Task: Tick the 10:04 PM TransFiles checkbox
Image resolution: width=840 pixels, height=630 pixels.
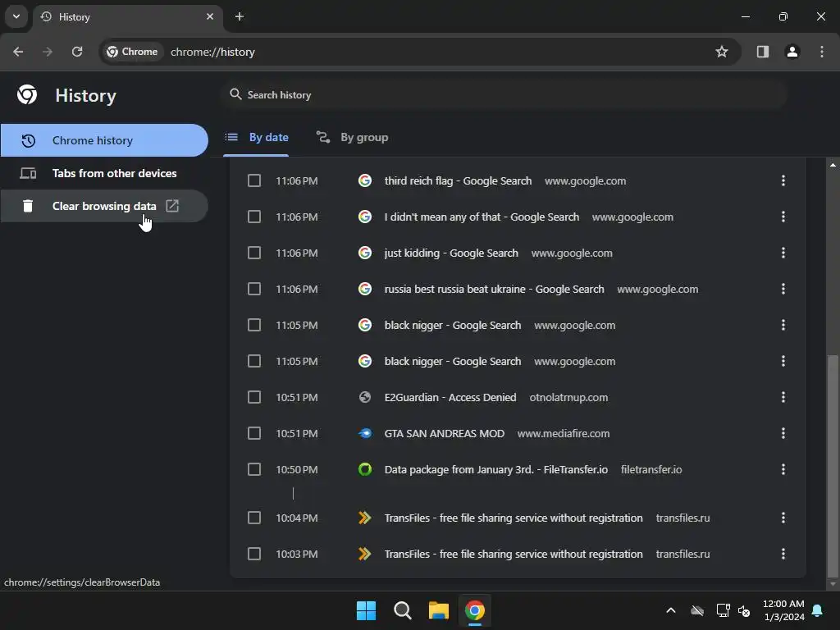Action: 254,518
